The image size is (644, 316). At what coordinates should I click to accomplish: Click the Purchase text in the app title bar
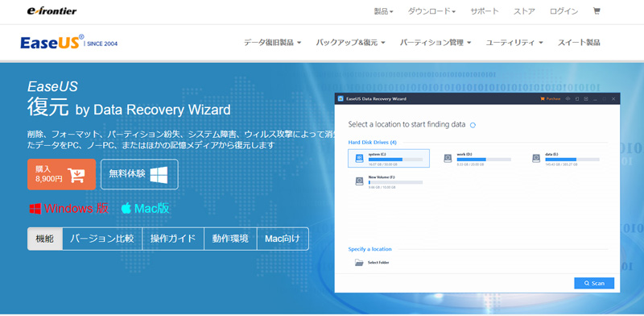point(553,98)
